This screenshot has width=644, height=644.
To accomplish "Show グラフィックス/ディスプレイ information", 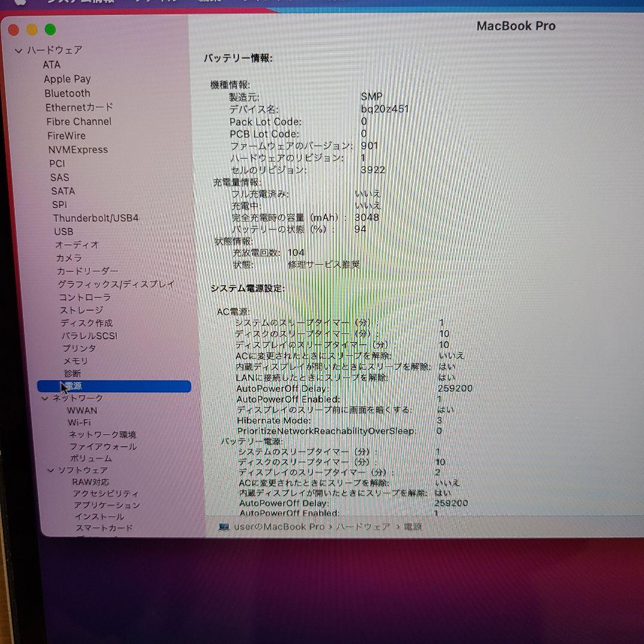I will coord(116,284).
